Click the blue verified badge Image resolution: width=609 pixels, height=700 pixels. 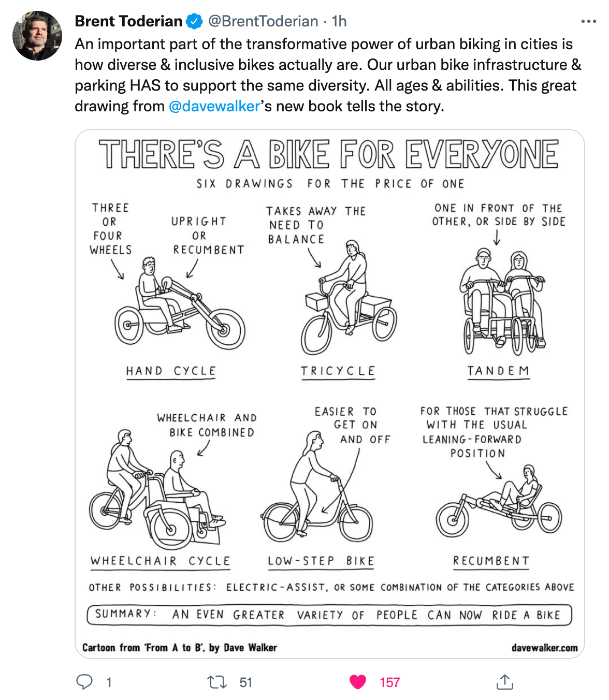(x=194, y=21)
